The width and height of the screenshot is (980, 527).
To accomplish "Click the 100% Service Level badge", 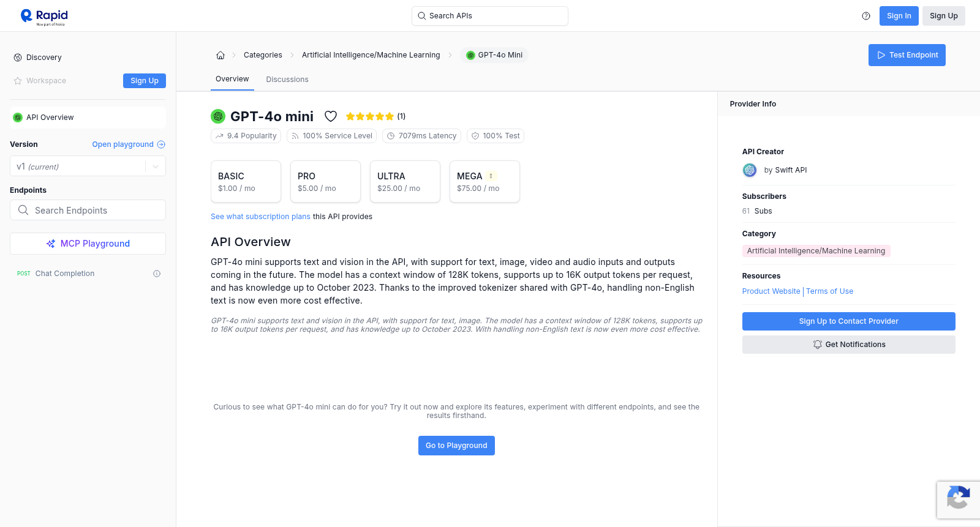I will click(331, 136).
